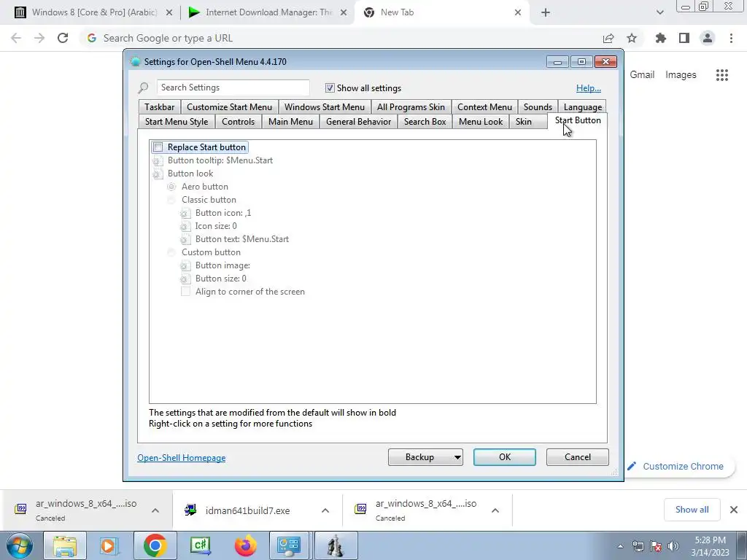747x560 pixels.
Task: Confirm settings with the OK button
Action: point(505,457)
